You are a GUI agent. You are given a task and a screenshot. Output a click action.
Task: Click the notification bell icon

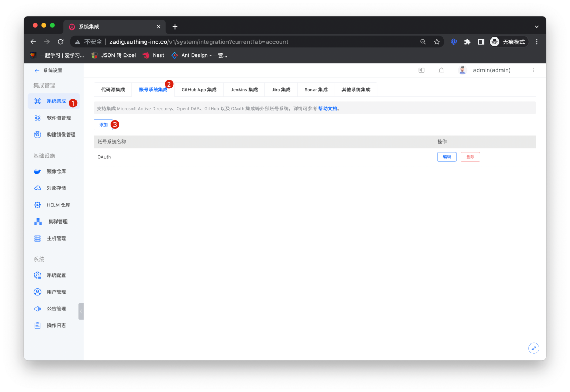tap(441, 70)
